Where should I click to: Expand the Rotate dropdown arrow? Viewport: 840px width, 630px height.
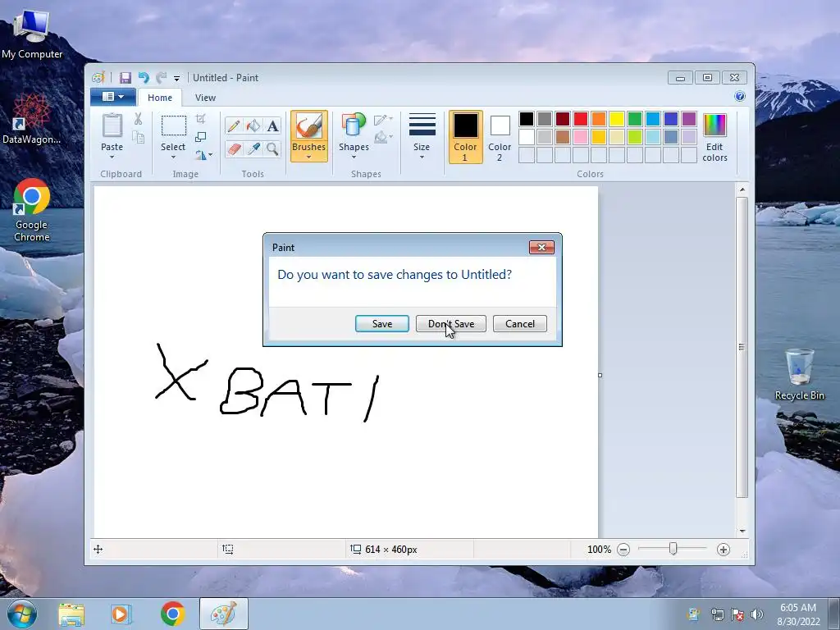tap(210, 155)
